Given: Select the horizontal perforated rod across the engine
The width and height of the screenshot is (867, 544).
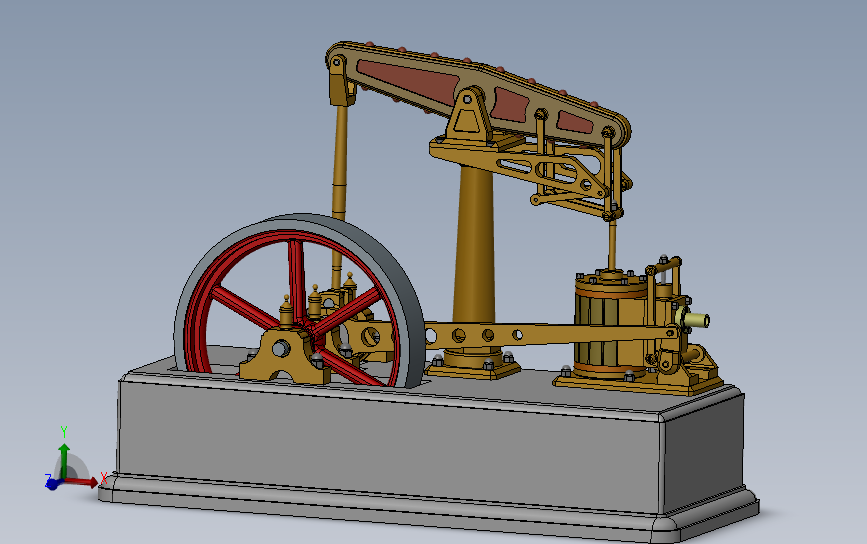Looking at the screenshot, I should (x=547, y=334).
